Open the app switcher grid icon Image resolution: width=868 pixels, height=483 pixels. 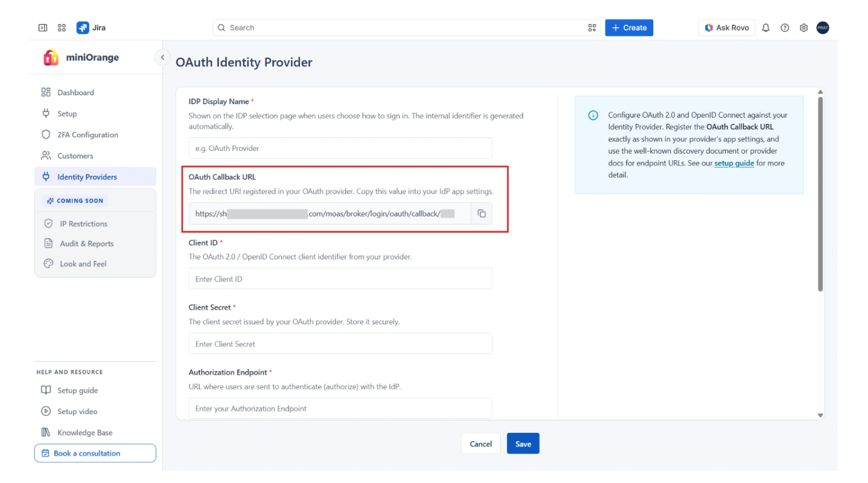click(62, 28)
